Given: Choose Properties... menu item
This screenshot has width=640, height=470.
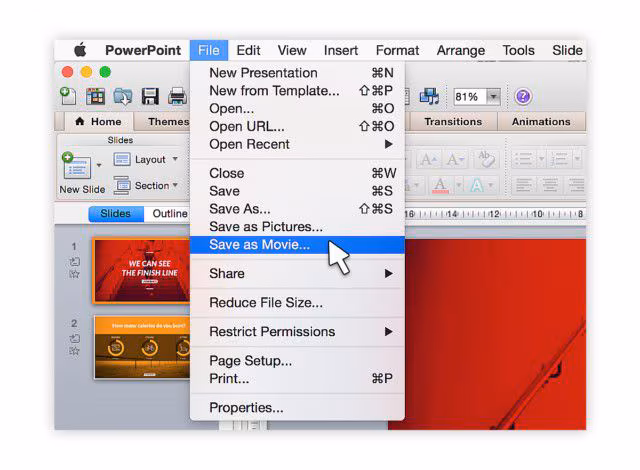Looking at the screenshot, I should tap(297, 408).
